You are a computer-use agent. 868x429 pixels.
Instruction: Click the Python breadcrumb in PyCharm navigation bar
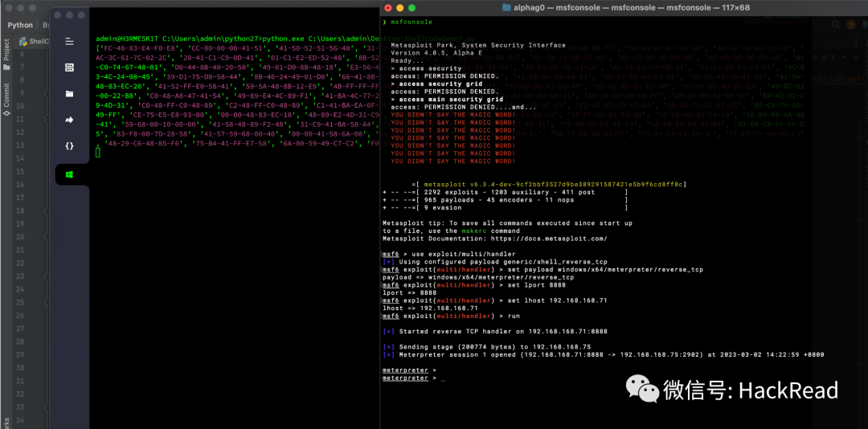click(x=20, y=25)
